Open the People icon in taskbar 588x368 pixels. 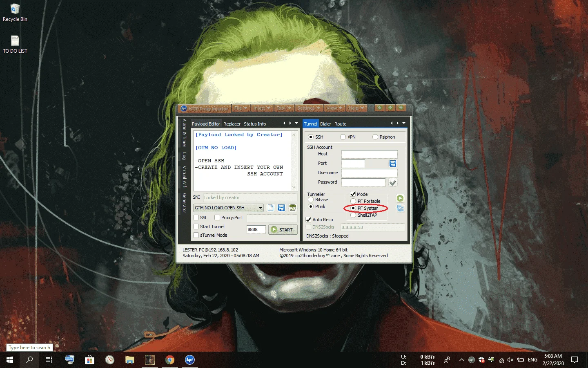click(x=447, y=360)
